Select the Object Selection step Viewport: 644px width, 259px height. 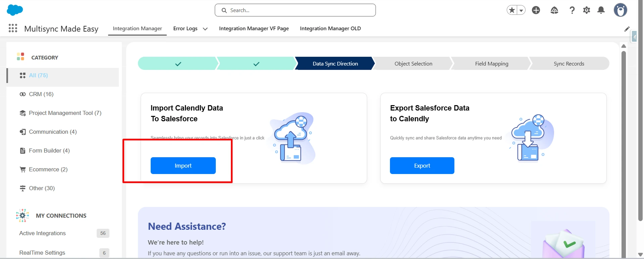[413, 63]
